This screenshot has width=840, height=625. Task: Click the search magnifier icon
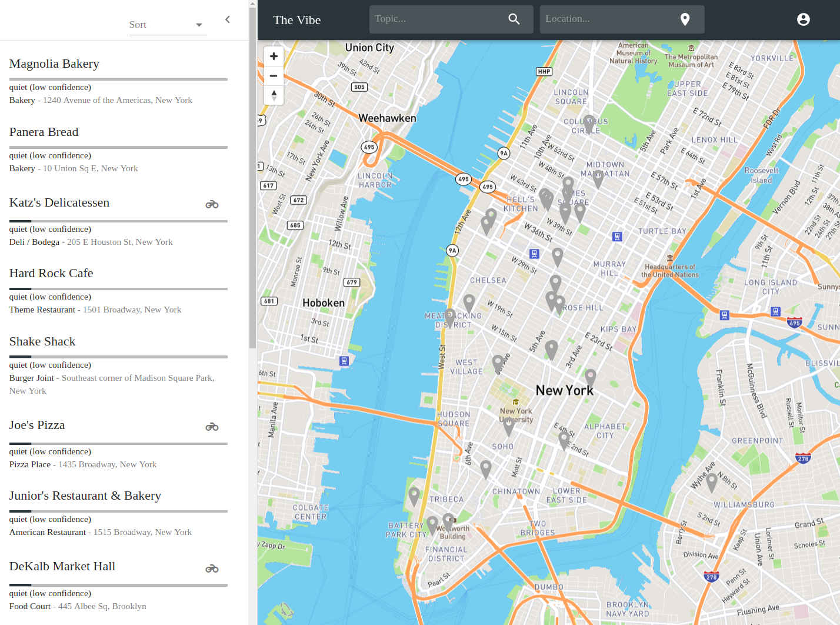point(514,19)
